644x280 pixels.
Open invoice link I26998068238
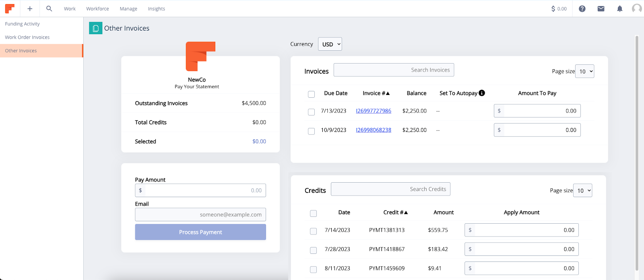[374, 130]
